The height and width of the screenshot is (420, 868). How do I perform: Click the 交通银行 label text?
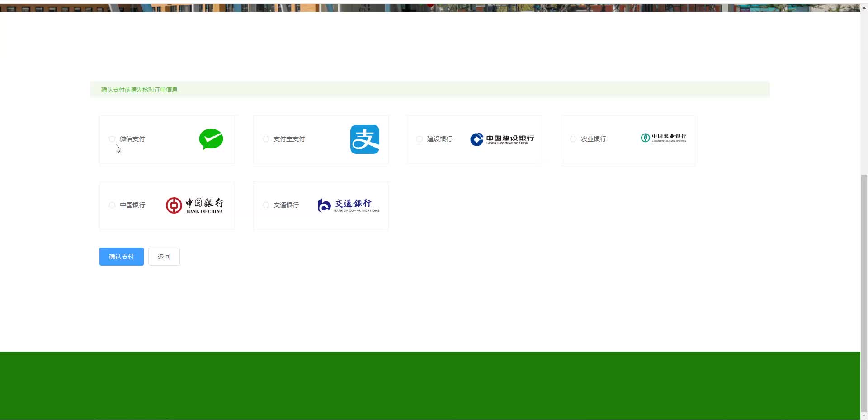286,205
